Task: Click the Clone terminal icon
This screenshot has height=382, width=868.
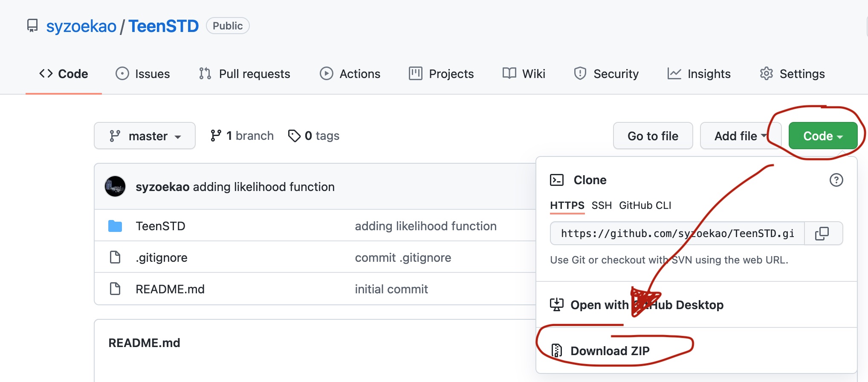Action: click(557, 180)
